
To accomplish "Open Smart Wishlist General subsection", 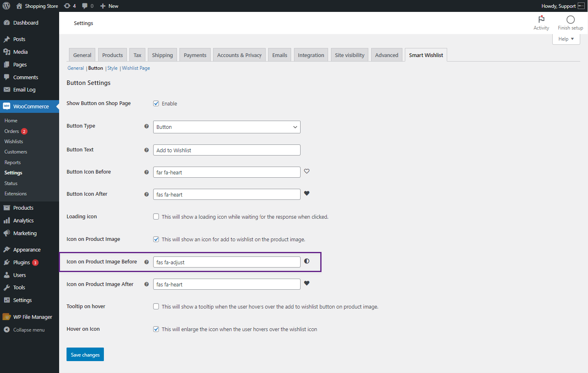I will 76,68.
